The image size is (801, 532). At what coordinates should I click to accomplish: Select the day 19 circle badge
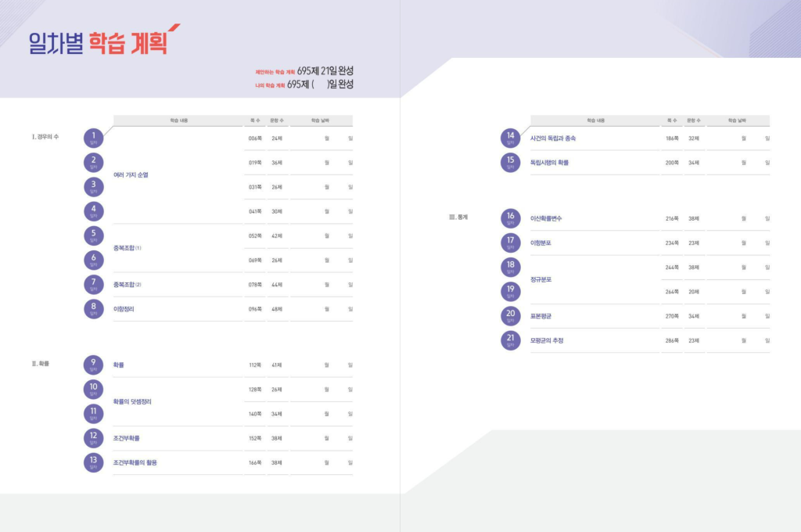510,292
